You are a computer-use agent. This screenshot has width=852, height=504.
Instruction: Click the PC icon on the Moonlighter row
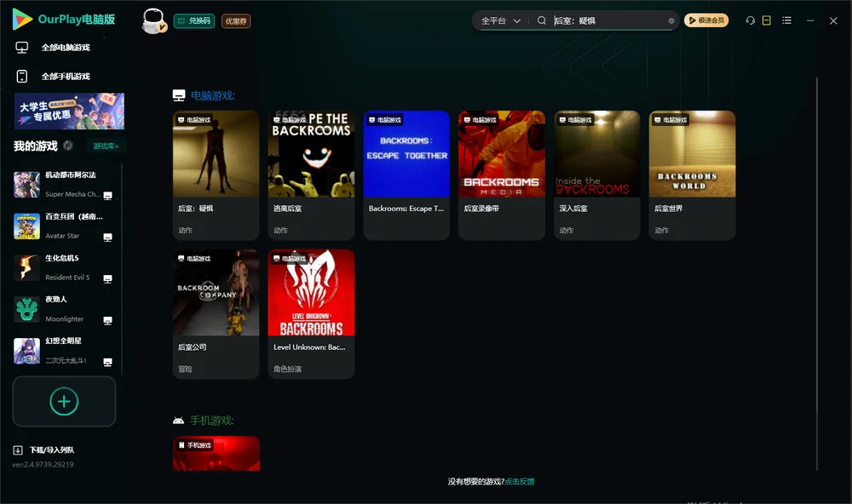point(107,320)
